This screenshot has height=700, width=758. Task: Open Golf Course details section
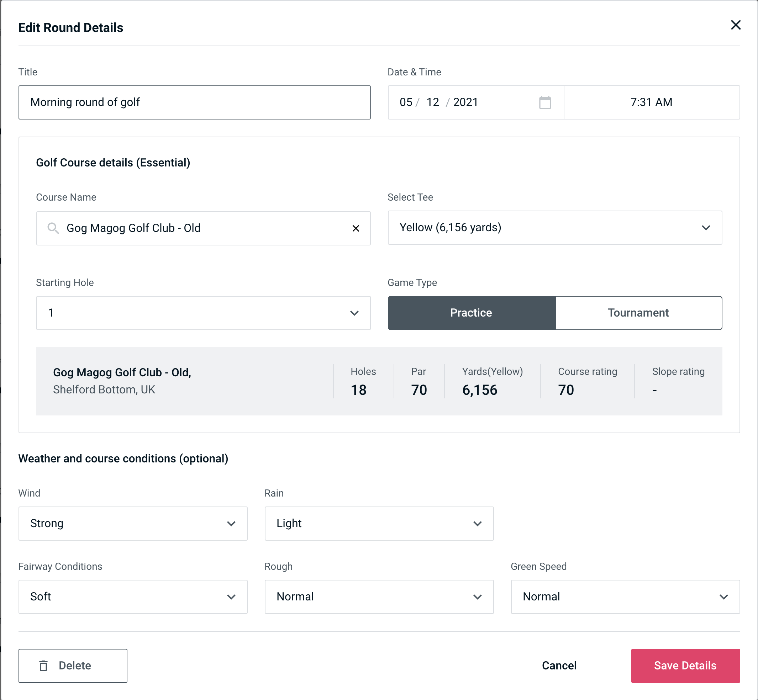tap(114, 162)
